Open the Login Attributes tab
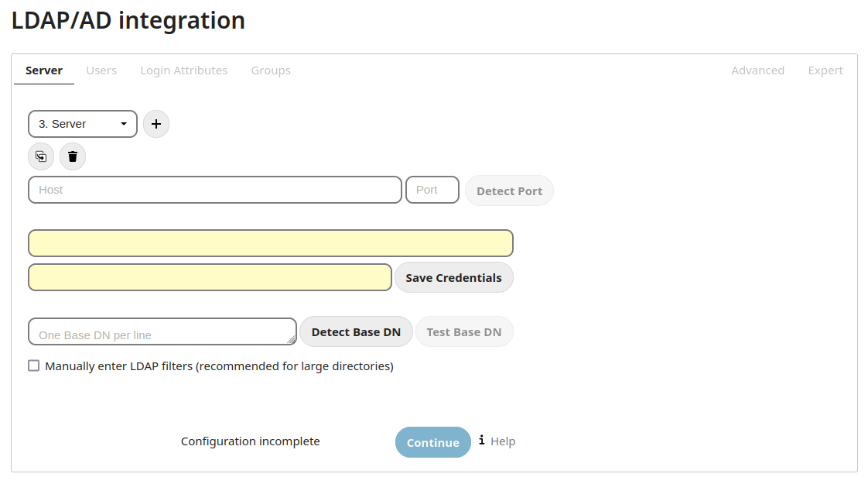 click(184, 70)
